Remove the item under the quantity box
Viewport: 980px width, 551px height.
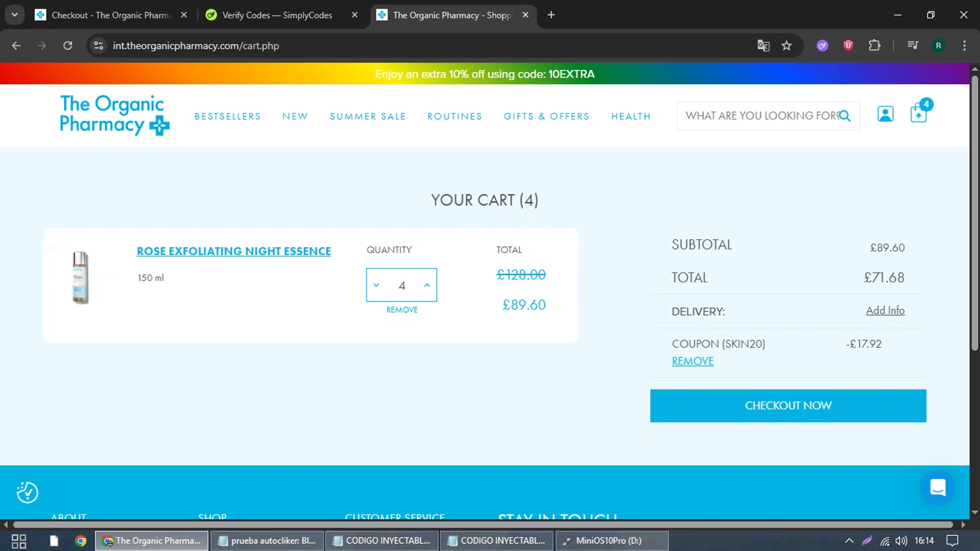402,310
